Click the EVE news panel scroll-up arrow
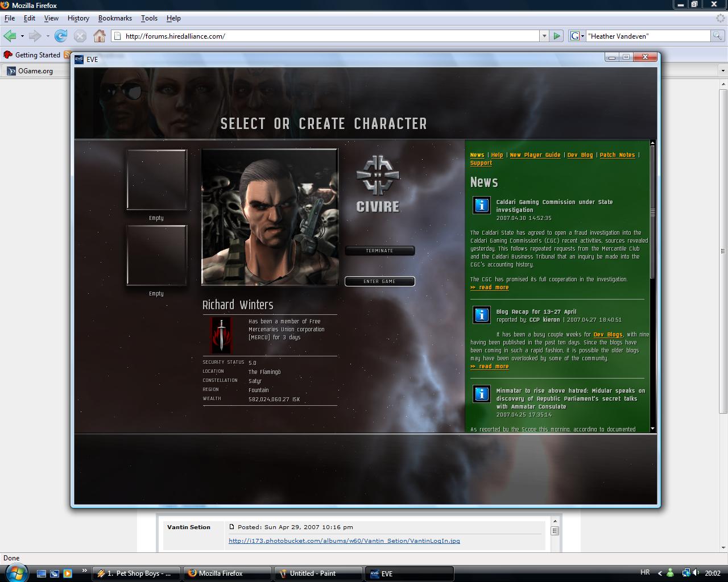Viewport: 728px width, 582px height. click(x=652, y=143)
